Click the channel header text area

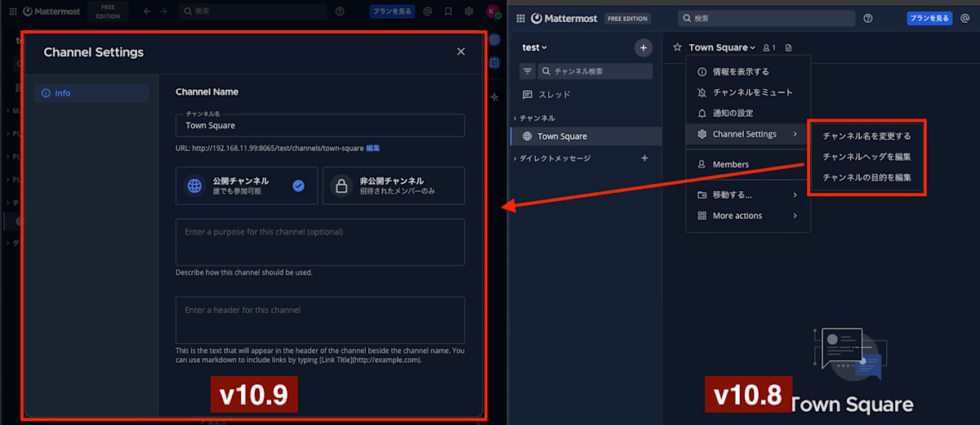(x=320, y=320)
